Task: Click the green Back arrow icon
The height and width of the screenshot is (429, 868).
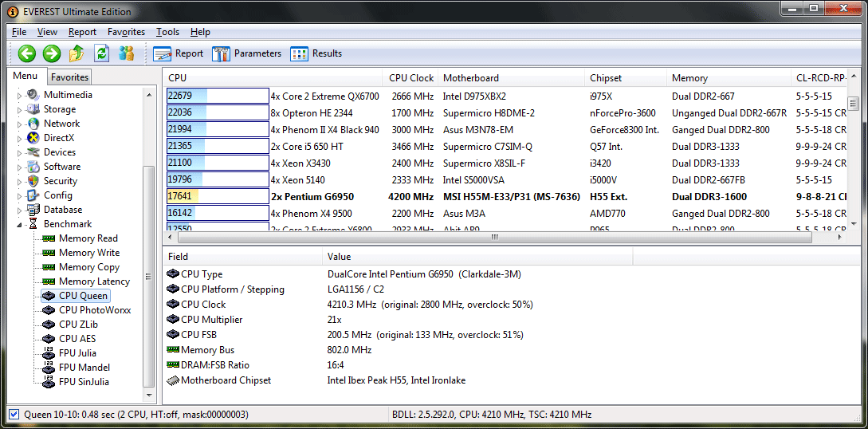Action: click(27, 53)
